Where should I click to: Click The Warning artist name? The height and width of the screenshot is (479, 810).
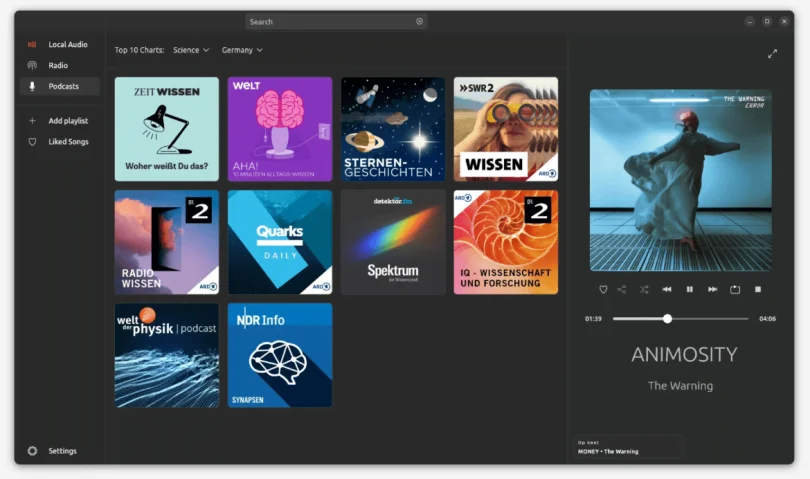(680, 385)
